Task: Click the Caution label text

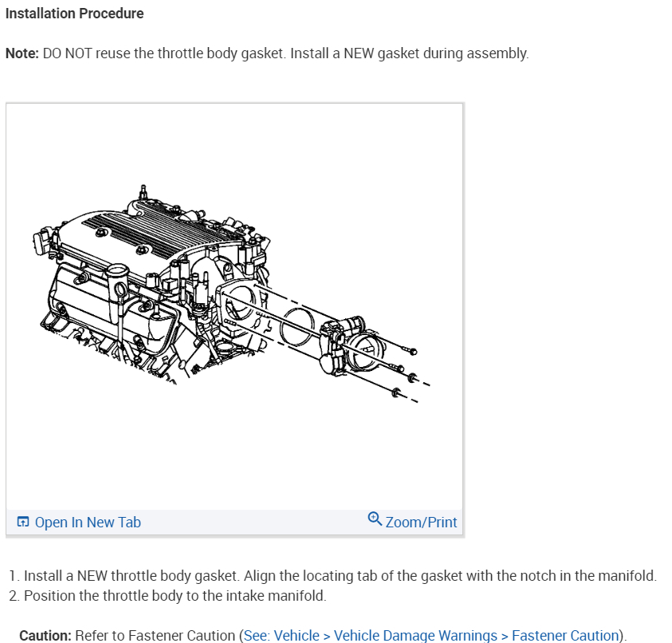Action: tap(45, 635)
